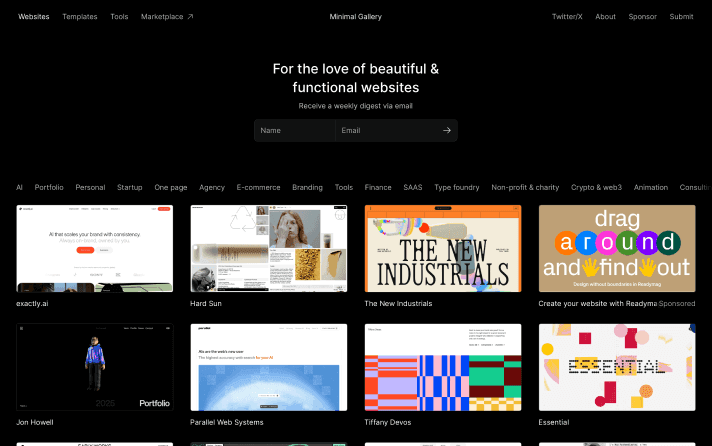Click the Submit link in header
The height and width of the screenshot is (446, 712).
point(681,17)
